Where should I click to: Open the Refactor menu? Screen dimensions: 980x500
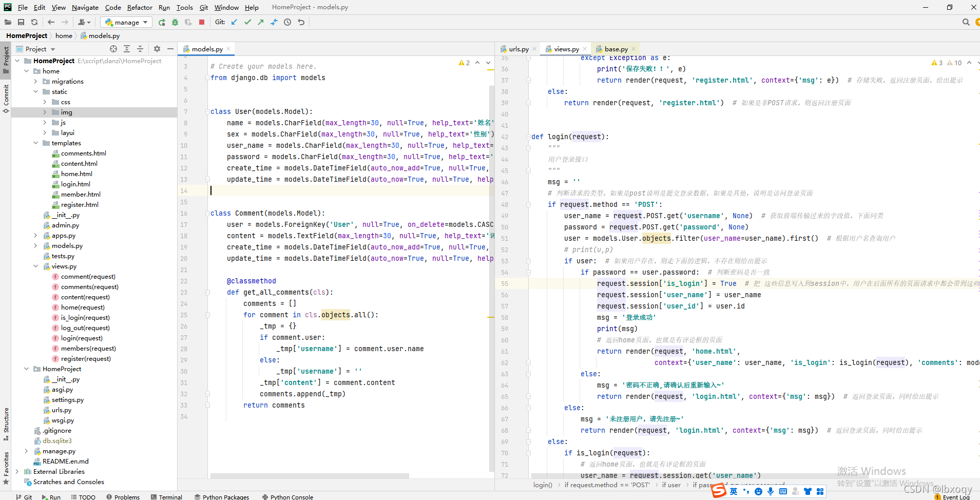[140, 7]
